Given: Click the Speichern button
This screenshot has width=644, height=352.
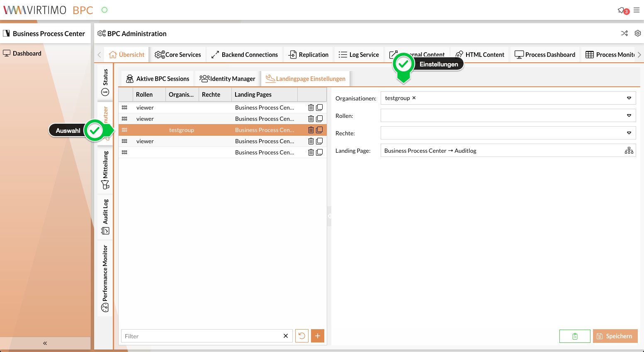Looking at the screenshot, I should coord(615,336).
